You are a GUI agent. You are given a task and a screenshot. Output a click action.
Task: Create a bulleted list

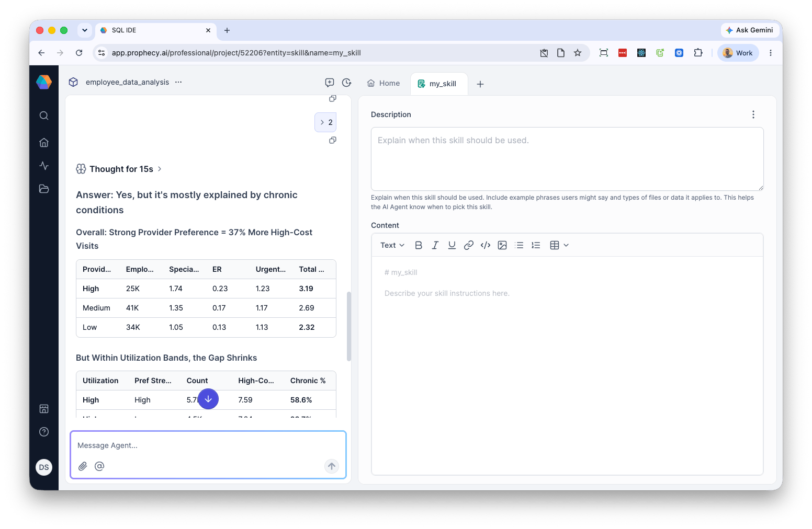[x=519, y=245]
